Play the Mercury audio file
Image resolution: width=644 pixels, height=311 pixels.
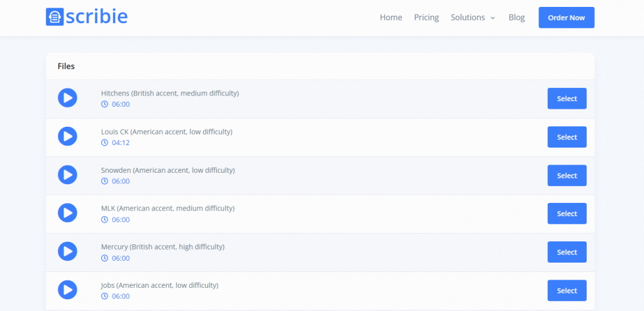(x=67, y=251)
